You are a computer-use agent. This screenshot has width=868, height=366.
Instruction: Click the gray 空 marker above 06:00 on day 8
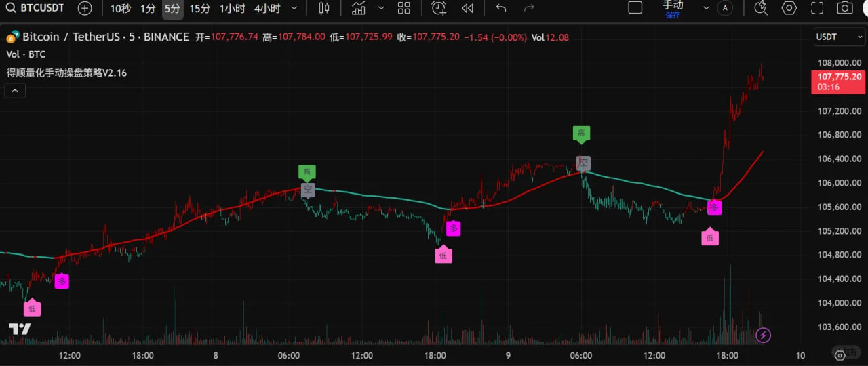click(x=309, y=190)
